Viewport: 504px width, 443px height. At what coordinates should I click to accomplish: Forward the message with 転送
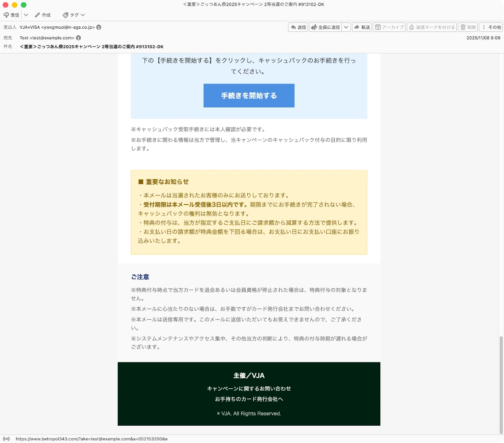click(x=362, y=27)
